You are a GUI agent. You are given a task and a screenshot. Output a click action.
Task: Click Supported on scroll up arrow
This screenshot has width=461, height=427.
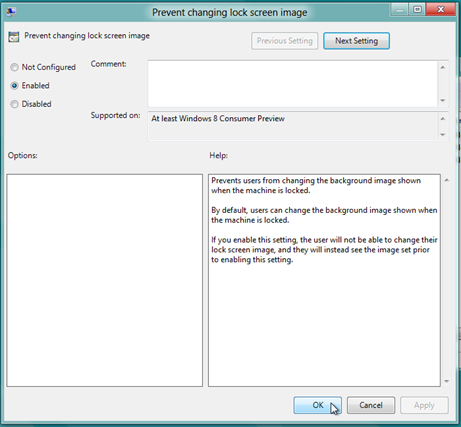point(443,119)
